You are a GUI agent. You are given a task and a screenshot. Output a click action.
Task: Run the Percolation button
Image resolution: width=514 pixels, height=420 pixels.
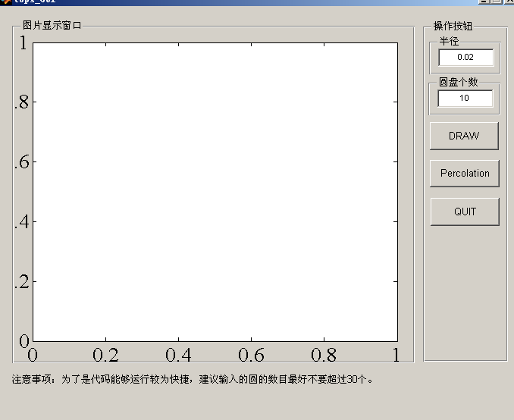tap(465, 173)
